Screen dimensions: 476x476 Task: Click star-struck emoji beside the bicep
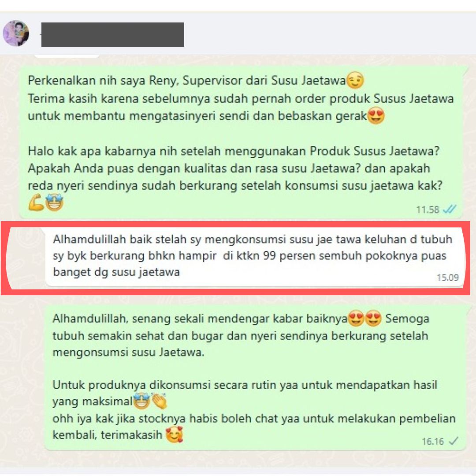[x=54, y=202]
